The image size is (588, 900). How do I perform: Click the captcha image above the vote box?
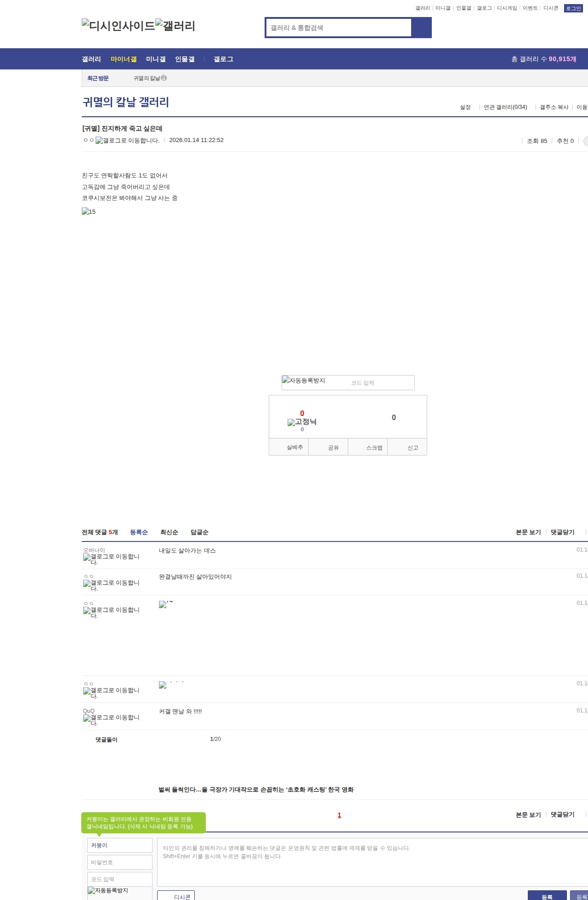point(304,381)
